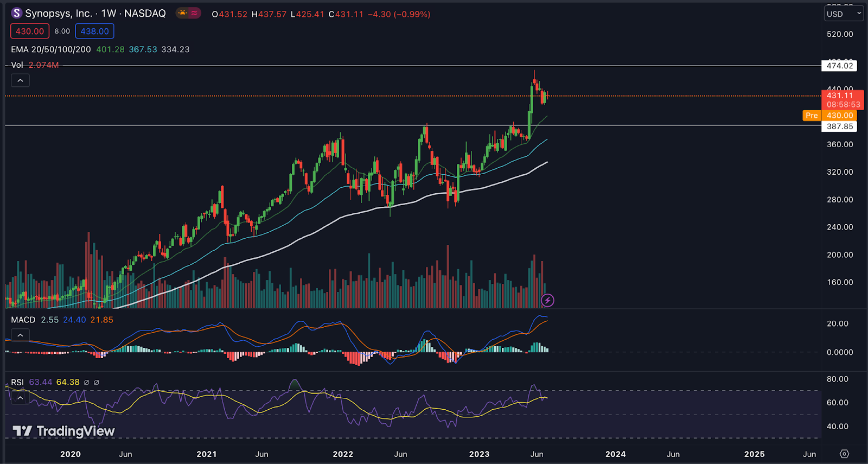The height and width of the screenshot is (464, 868).
Task: Collapse the indicator legend below Vol
Action: click(20, 80)
